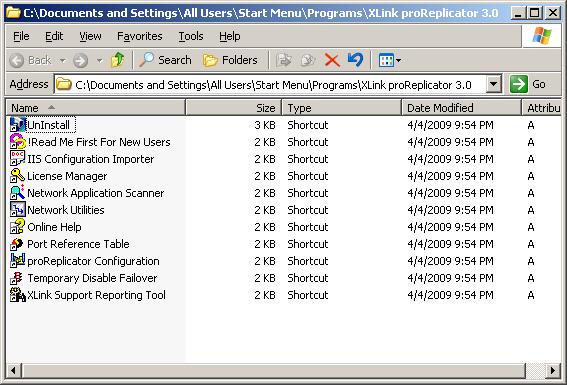Select the Online Help icon
This screenshot has height=385, width=567.
[17, 227]
